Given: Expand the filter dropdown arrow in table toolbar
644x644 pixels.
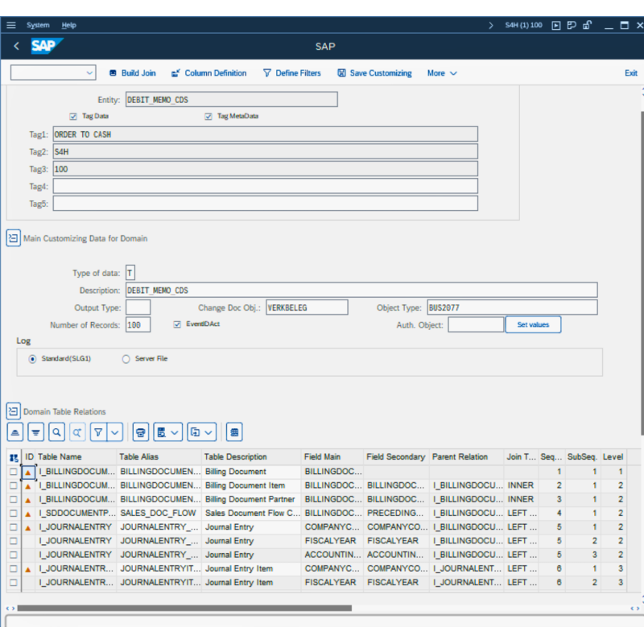Looking at the screenshot, I should [115, 432].
